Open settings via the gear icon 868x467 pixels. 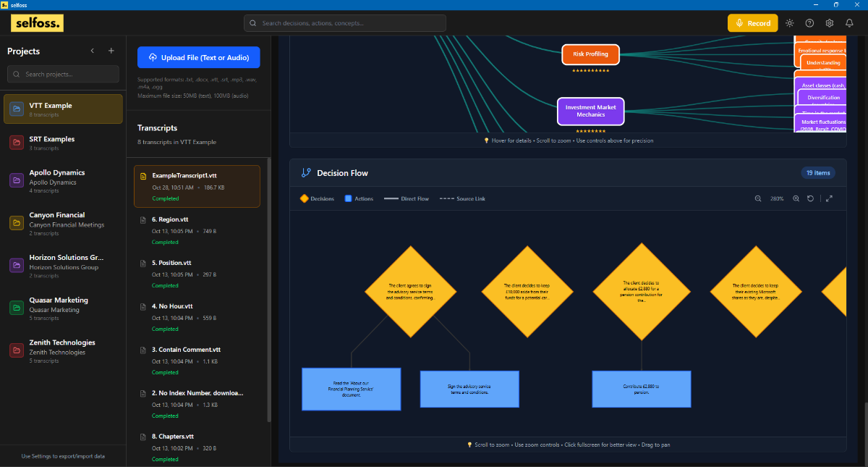point(830,23)
